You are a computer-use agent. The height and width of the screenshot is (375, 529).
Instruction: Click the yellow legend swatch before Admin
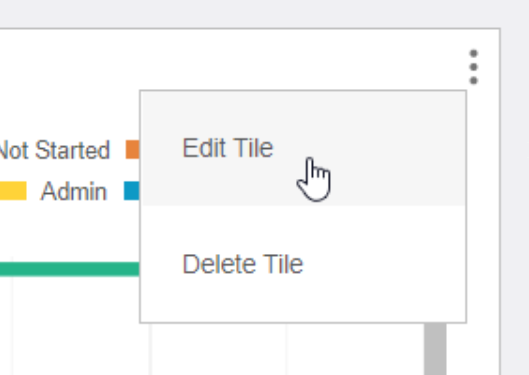(x=13, y=191)
